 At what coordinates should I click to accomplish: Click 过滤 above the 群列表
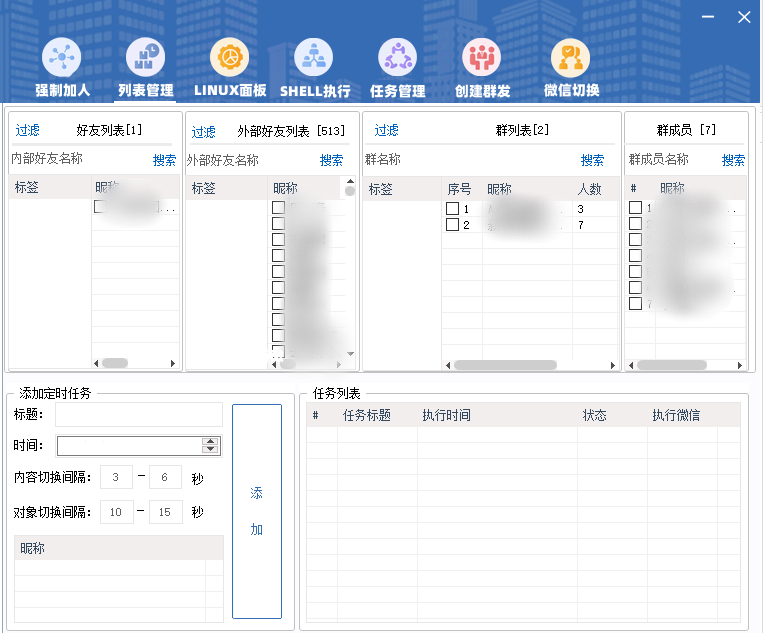[386, 130]
